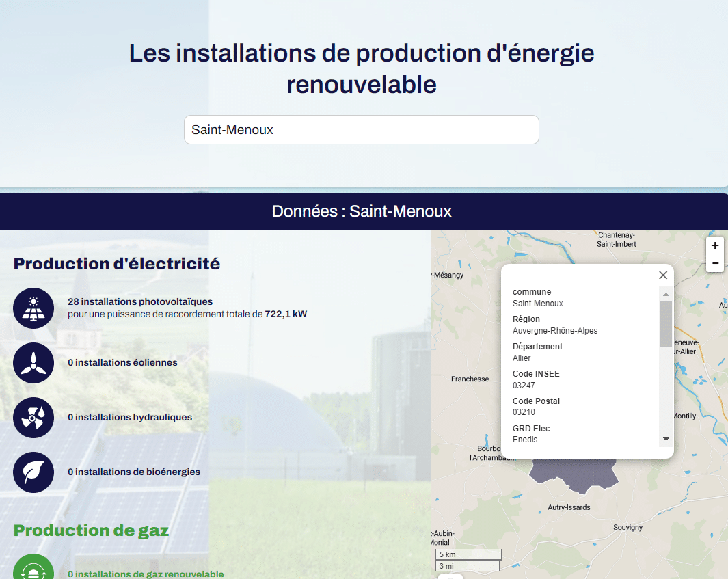Click the Souvigny label on the map
The width and height of the screenshot is (728, 579).
pos(628,528)
